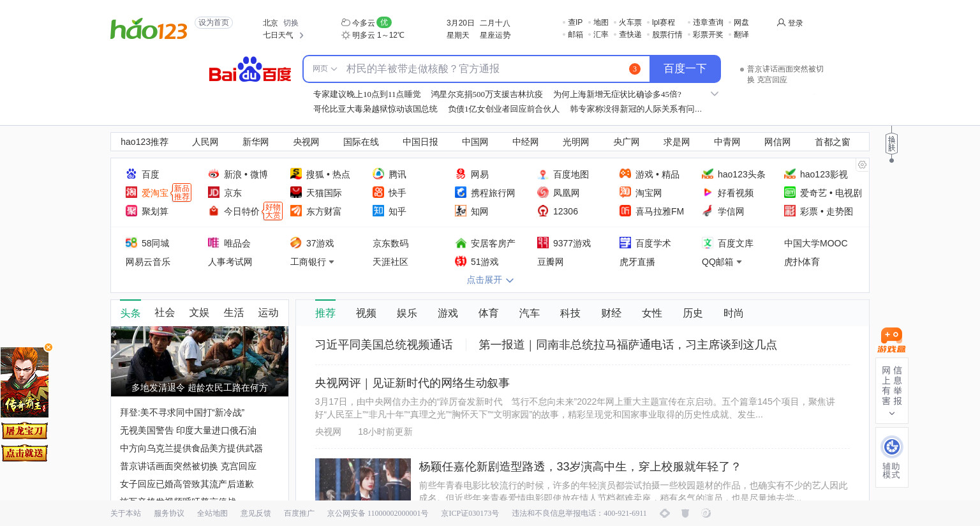Open 知乎 icon link
980x526 pixels.
pyautogui.click(x=378, y=211)
